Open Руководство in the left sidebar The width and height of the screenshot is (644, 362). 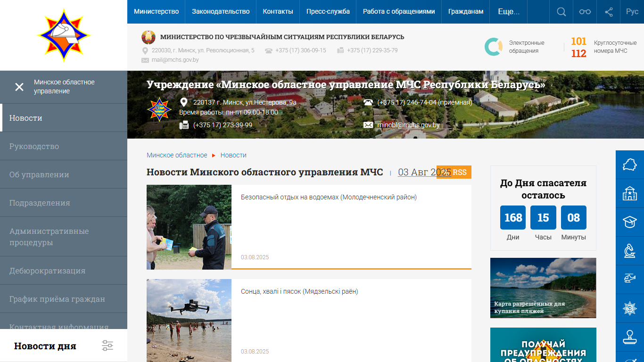(64, 146)
